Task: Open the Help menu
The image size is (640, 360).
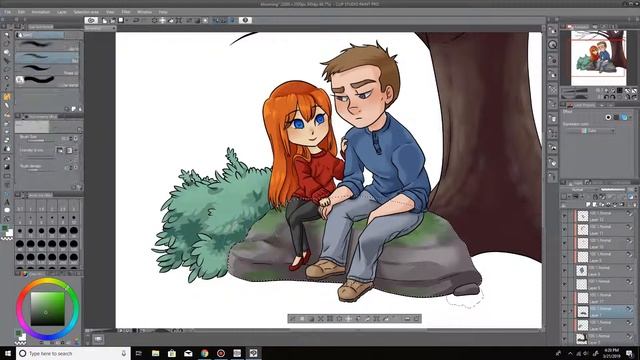Action: coord(163,12)
